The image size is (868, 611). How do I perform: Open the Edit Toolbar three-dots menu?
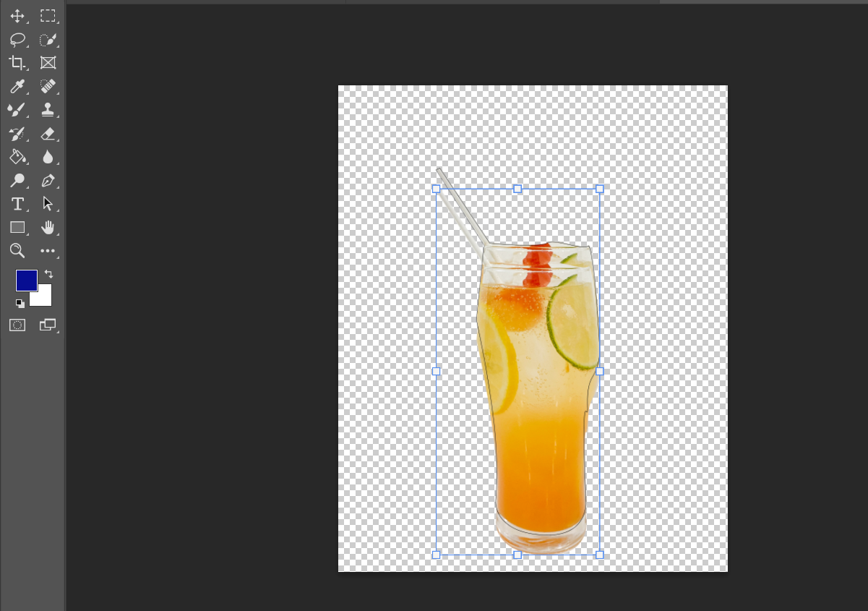click(x=48, y=251)
